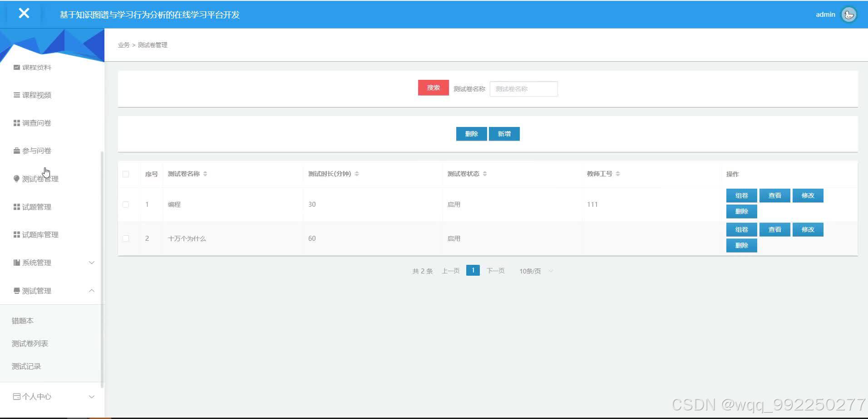Open 测试记录 submenu item
This screenshot has height=419, width=868.
(26, 366)
